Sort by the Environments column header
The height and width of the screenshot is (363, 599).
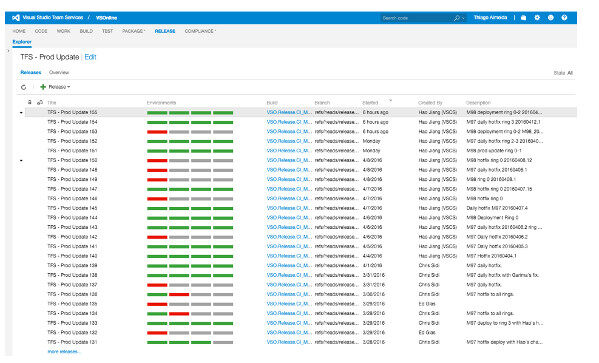(x=161, y=103)
